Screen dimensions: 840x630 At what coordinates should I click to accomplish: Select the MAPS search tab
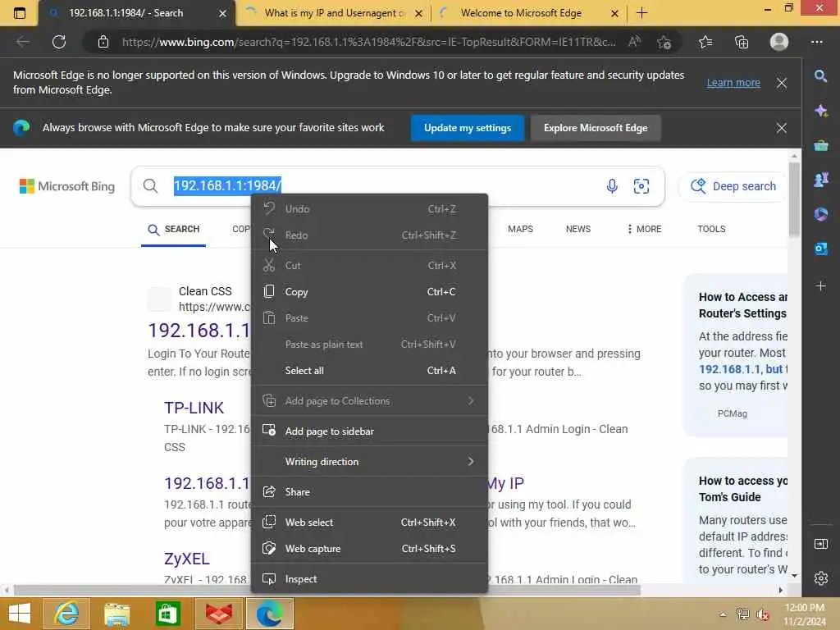pyautogui.click(x=520, y=229)
